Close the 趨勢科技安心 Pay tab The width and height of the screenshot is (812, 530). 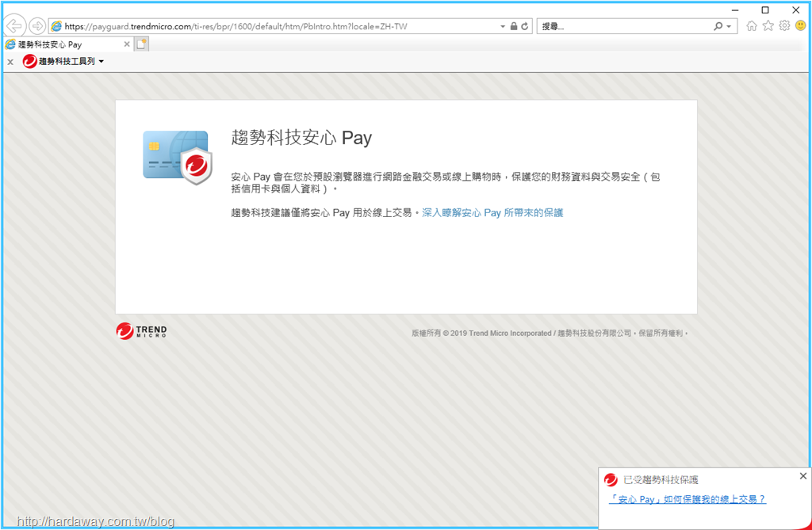click(127, 44)
